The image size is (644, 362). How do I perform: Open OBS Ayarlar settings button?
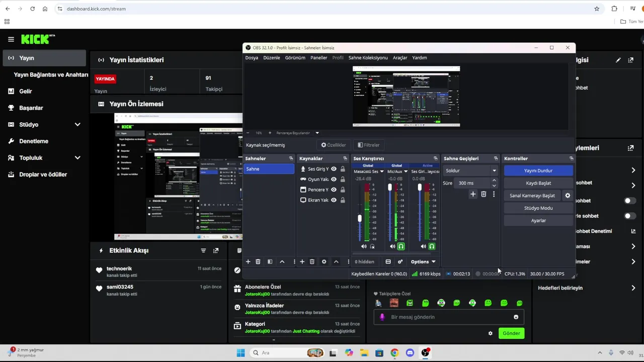click(538, 220)
